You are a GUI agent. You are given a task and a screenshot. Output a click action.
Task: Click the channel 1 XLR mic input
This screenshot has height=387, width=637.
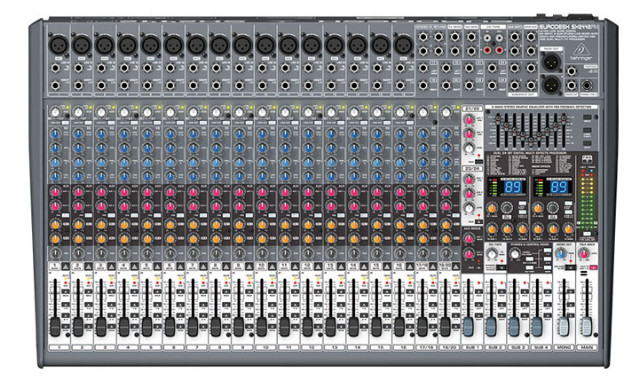pyautogui.click(x=58, y=44)
